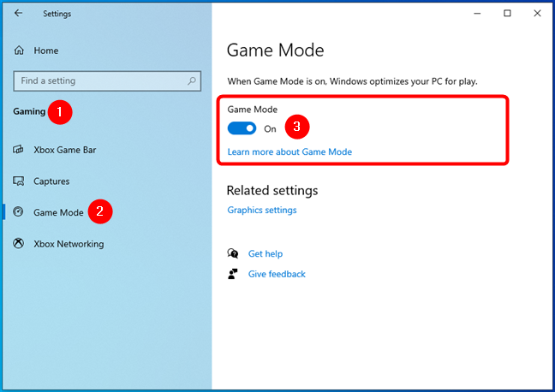Click the Xbox Networking logo icon
The width and height of the screenshot is (555, 392).
pos(19,244)
